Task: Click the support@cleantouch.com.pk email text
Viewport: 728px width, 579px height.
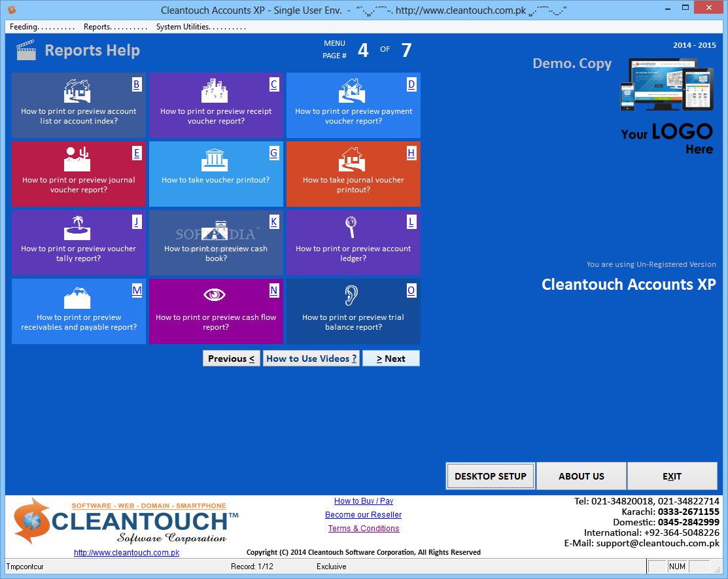Action: tap(657, 543)
